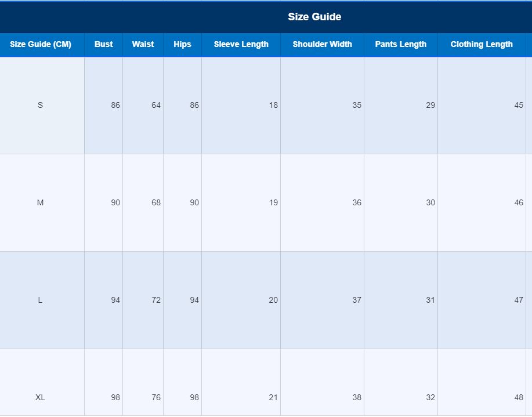Click Clothing Length "46" in the M row

coord(519,202)
